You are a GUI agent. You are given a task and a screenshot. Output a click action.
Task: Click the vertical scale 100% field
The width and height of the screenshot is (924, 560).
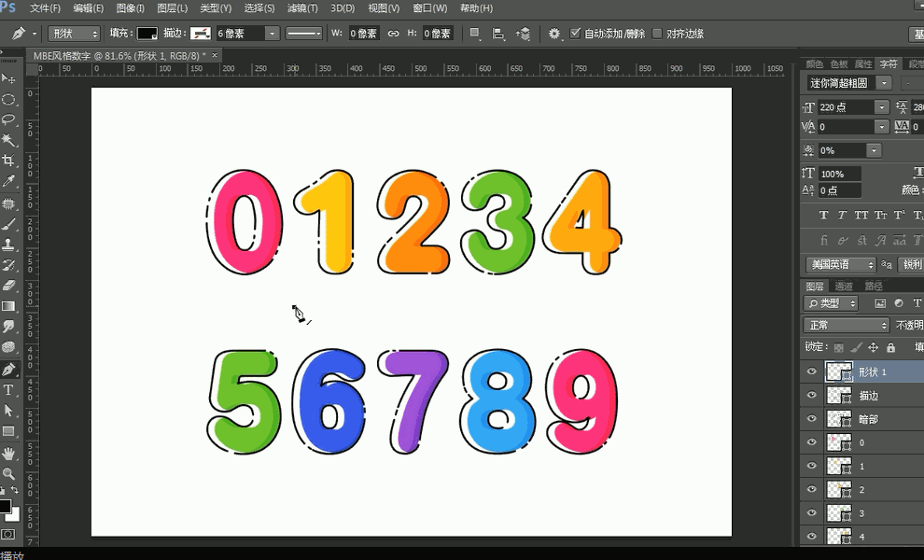click(840, 174)
